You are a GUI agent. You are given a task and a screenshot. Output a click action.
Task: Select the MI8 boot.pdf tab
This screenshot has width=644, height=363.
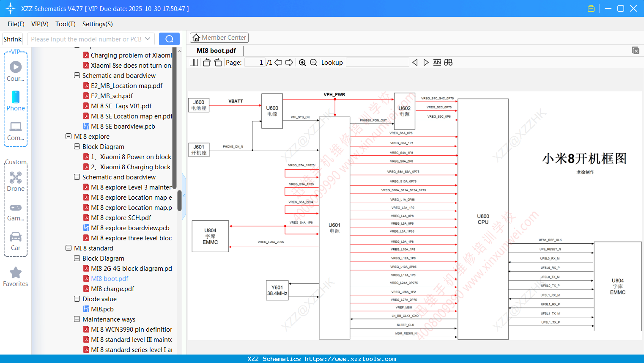pos(216,50)
